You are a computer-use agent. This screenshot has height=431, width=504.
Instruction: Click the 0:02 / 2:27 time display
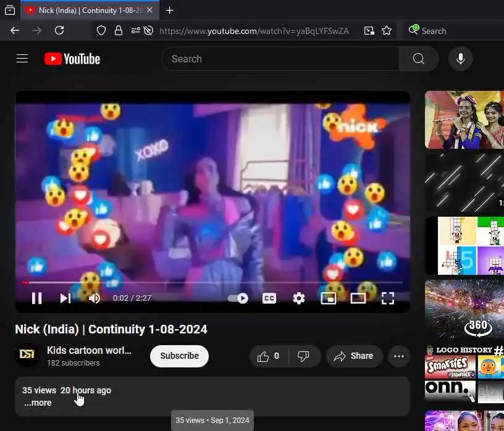pyautogui.click(x=132, y=298)
